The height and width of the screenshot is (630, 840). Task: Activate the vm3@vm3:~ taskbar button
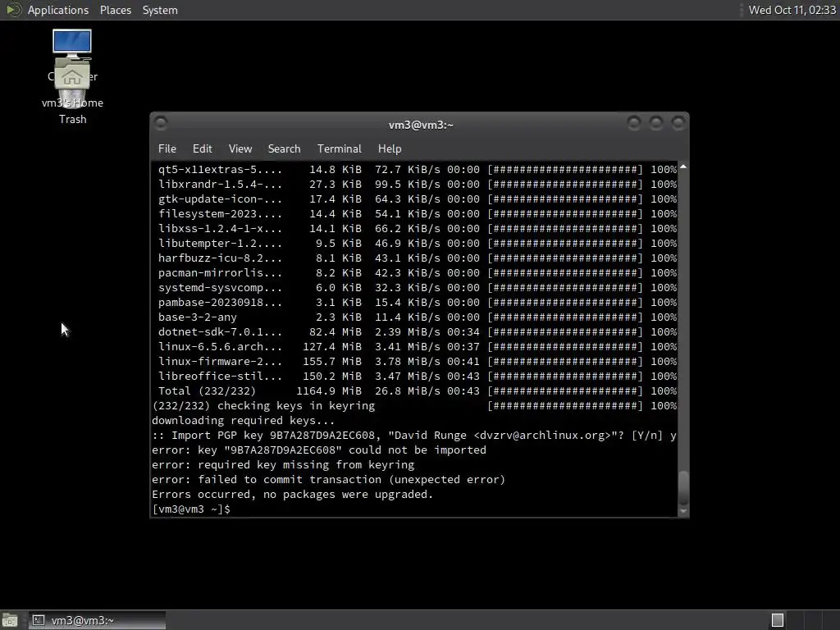(x=97, y=620)
